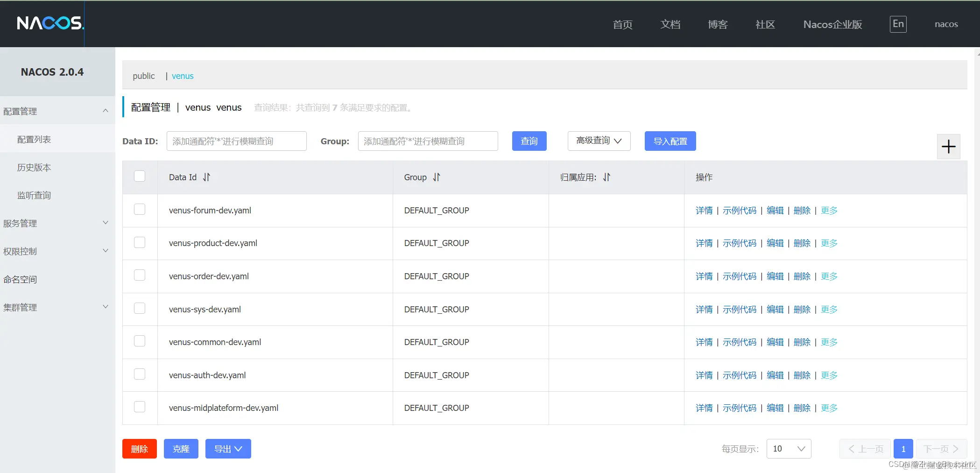
Task: Select 监听查询 in sidebar
Action: 57,195
